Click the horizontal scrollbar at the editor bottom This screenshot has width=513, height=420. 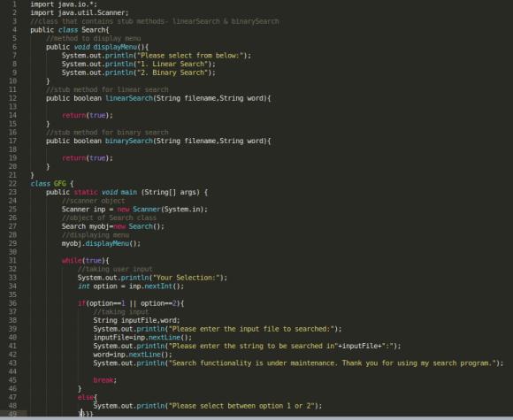[256, 418]
